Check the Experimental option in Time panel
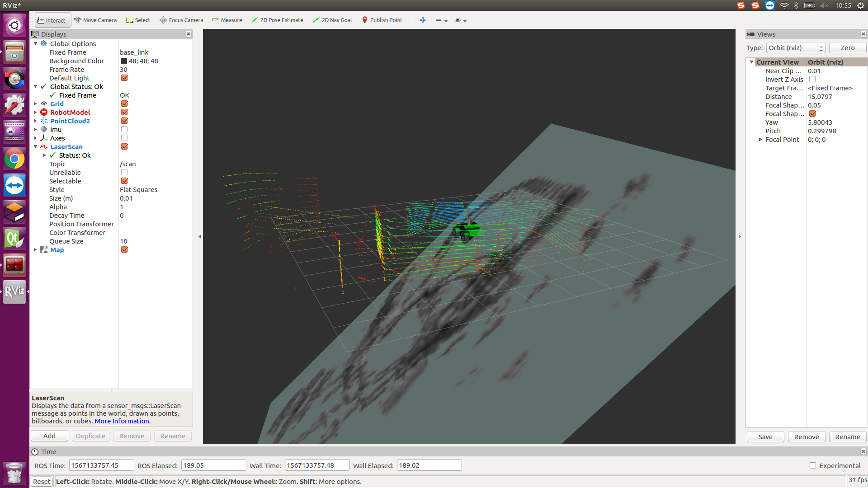This screenshot has height=488, width=868. pos(812,465)
